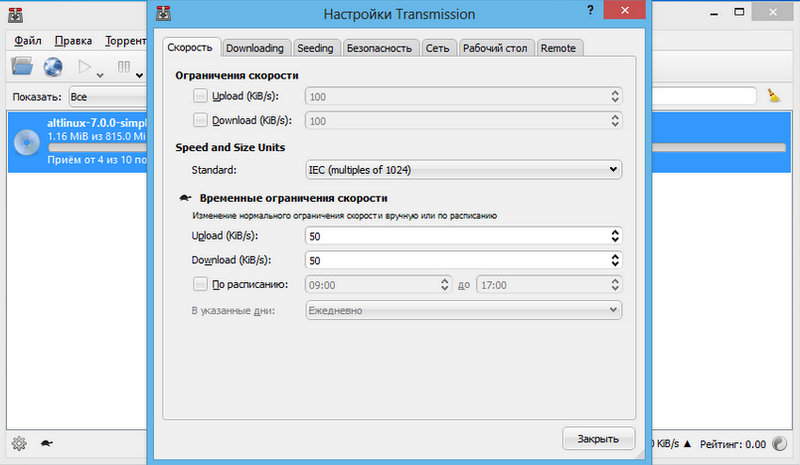Switch to the Downloading tab
This screenshot has height=465, width=800.
pyautogui.click(x=255, y=48)
